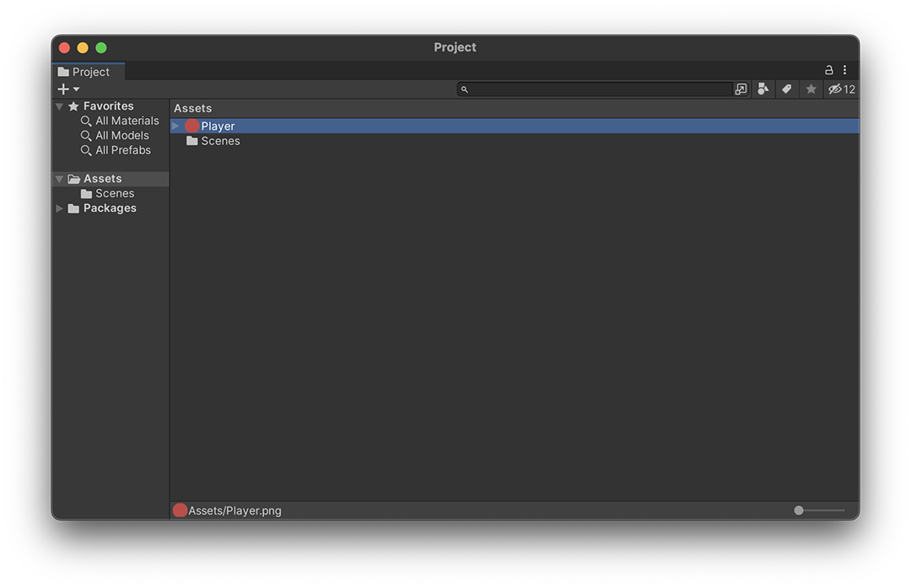Click the red circle icon in the footer
911x588 pixels.
click(x=181, y=510)
